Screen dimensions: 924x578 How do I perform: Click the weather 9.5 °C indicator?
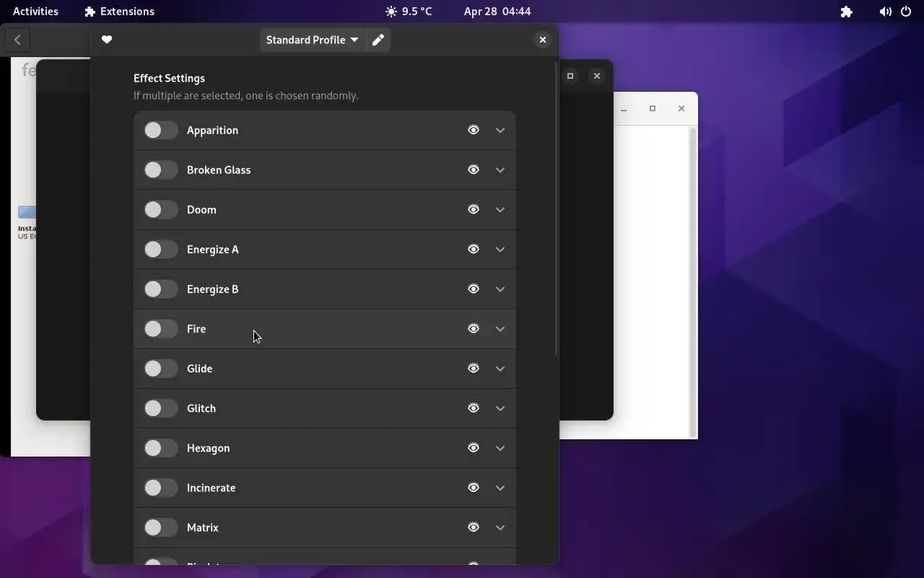409,12
